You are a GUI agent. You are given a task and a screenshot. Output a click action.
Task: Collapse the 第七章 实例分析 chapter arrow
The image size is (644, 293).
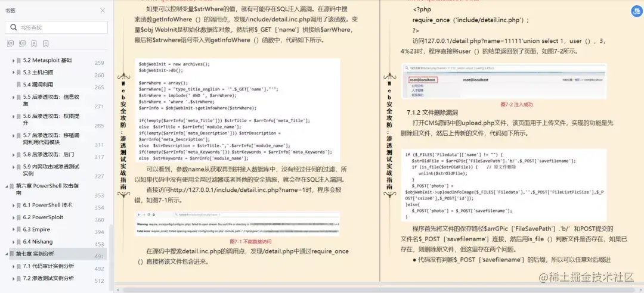[7, 254]
